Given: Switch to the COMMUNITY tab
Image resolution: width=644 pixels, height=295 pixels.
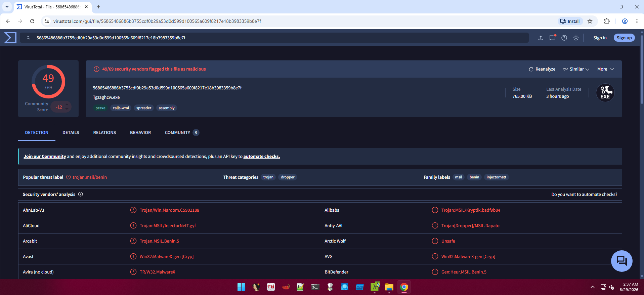Looking at the screenshot, I should coord(182,133).
